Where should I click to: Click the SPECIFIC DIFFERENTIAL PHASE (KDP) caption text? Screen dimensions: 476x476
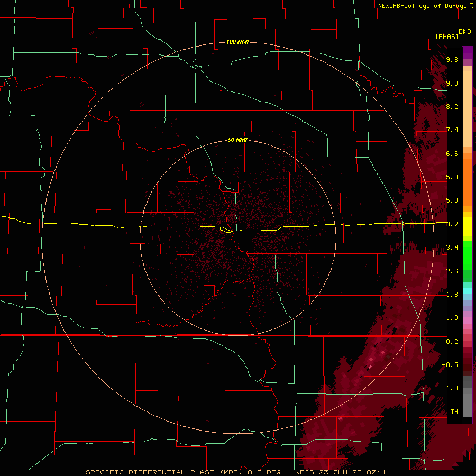click(x=164, y=472)
